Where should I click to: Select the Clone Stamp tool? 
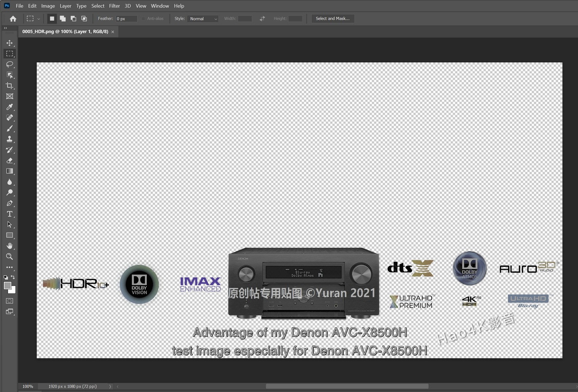pos(10,139)
